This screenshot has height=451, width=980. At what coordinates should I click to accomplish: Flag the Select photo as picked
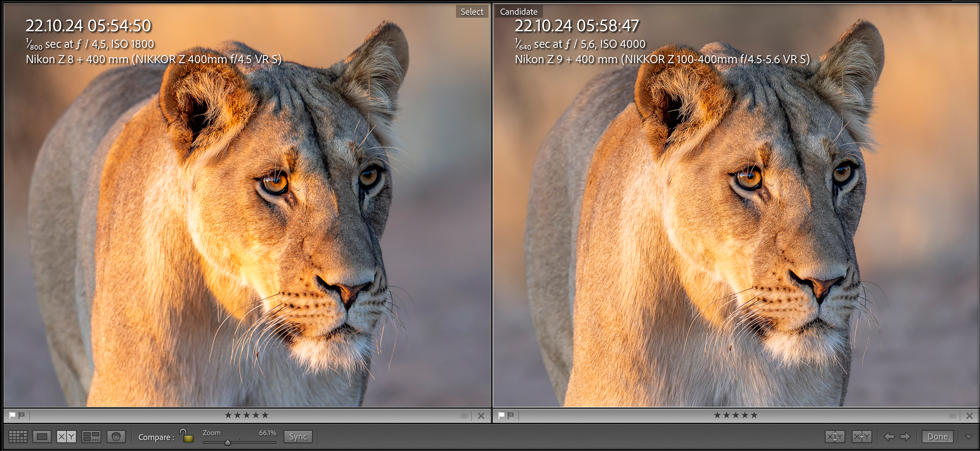(12, 415)
